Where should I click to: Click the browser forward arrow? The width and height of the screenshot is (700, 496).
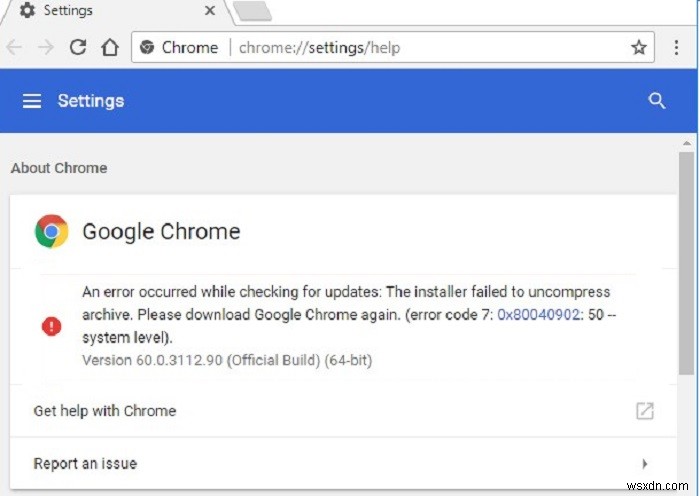point(46,47)
